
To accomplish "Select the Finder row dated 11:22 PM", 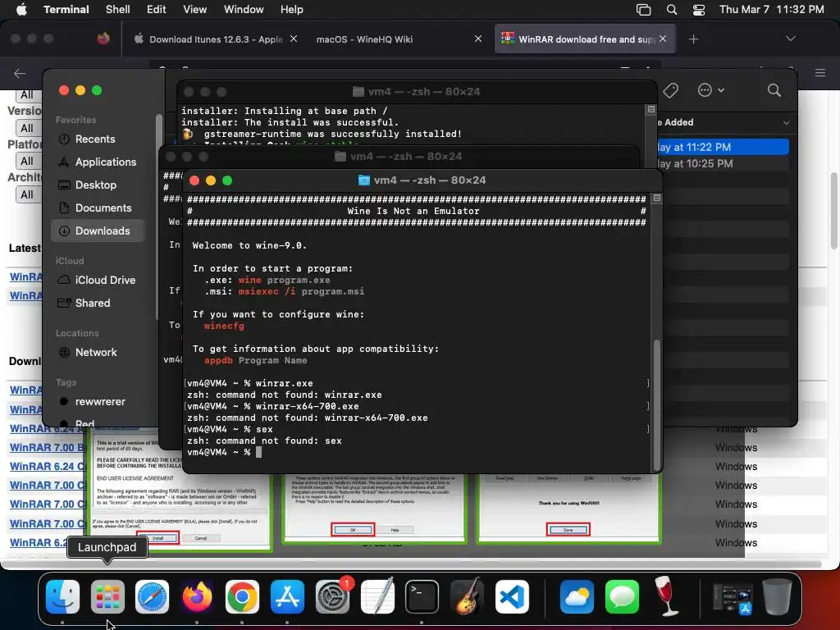I will [x=724, y=147].
